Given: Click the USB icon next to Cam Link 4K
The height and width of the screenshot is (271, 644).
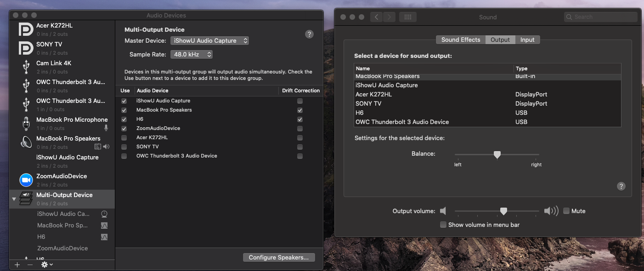Looking at the screenshot, I should [x=26, y=67].
